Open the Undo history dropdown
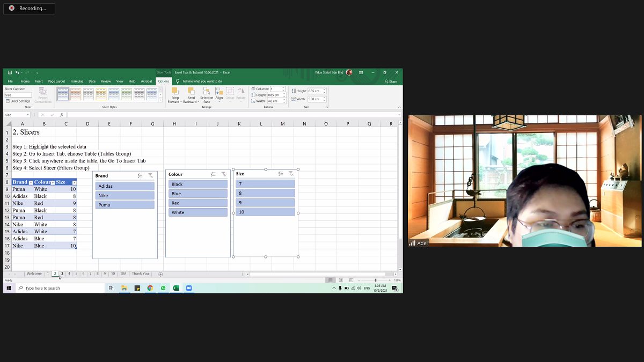The height and width of the screenshot is (362, 644). pos(21,72)
